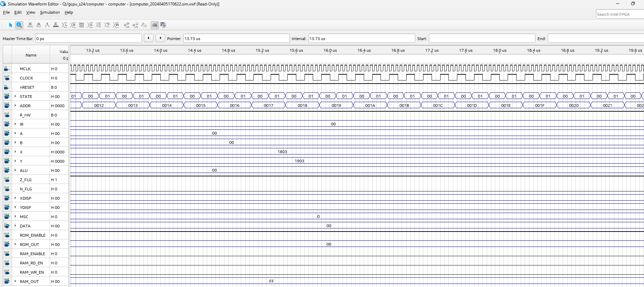Jump to the previous transition arrow

click(148, 38)
